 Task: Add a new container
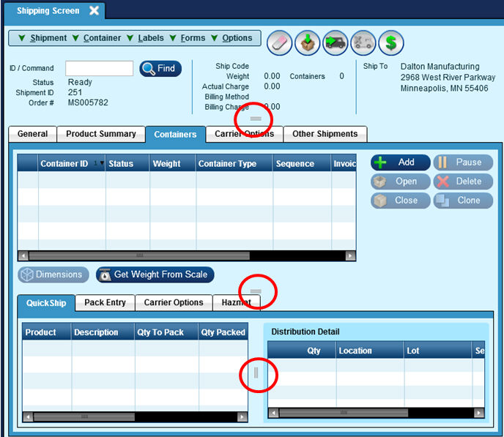[400, 163]
